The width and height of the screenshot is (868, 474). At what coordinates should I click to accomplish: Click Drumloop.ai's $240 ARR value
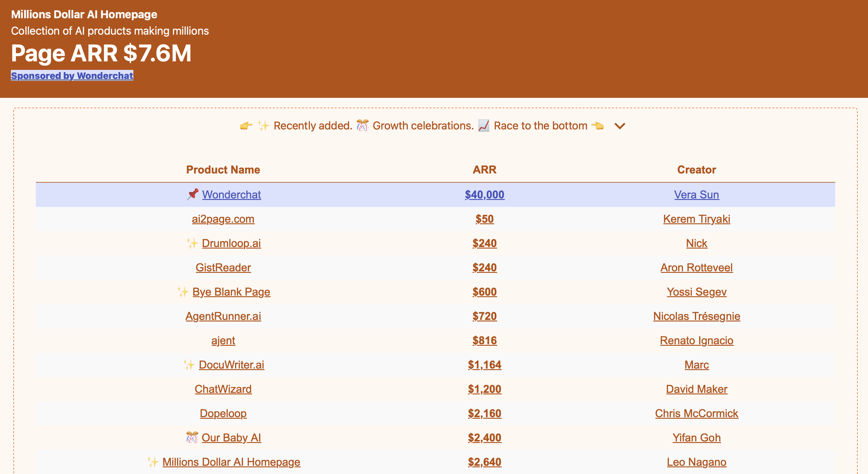[484, 243]
